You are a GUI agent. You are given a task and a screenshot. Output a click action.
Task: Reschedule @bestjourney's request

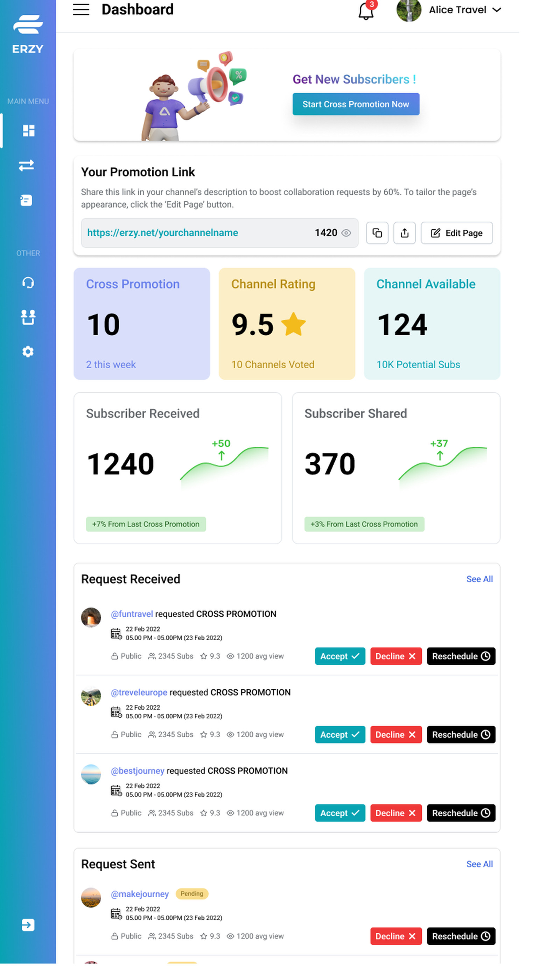point(461,813)
